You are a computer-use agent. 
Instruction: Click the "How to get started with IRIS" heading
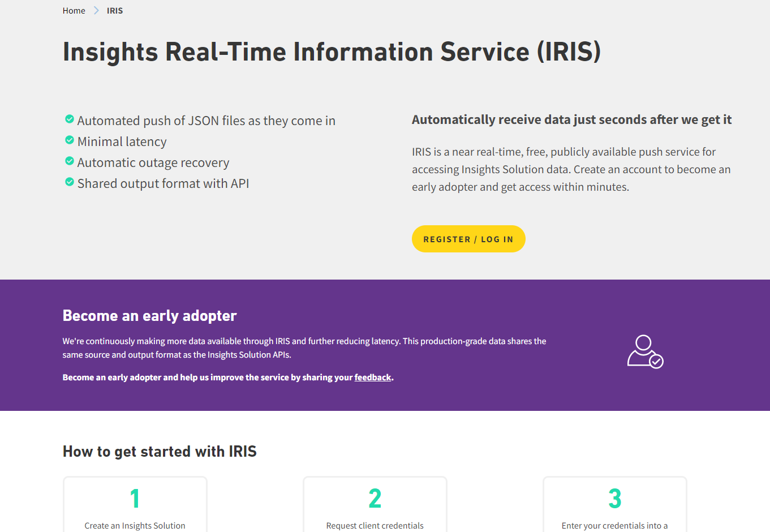(160, 451)
